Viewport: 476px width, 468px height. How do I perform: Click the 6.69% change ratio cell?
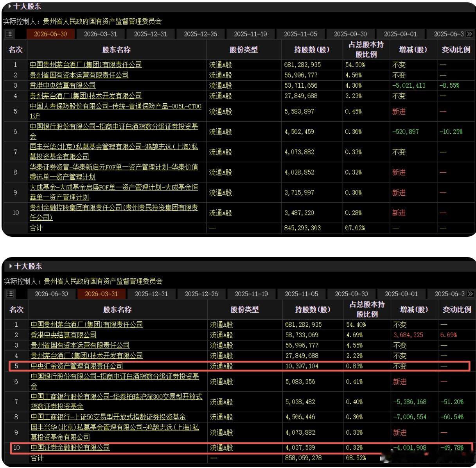coord(449,335)
